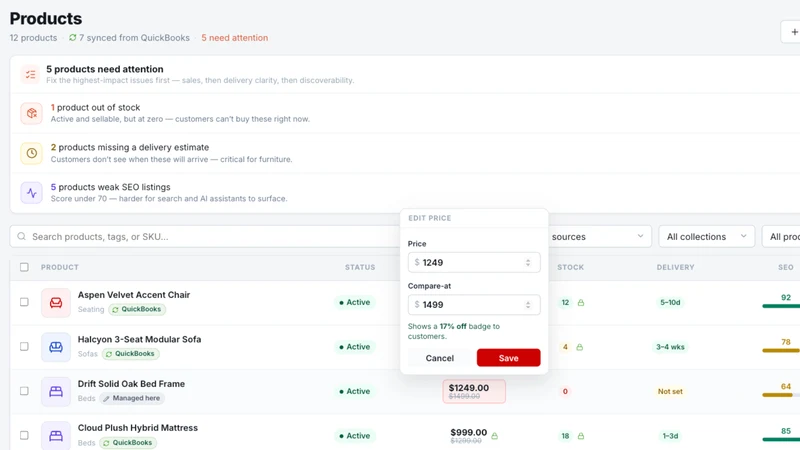Click the Aspen Velvet Accent Chair armchair thumbnail
Image resolution: width=800 pixels, height=450 pixels.
pyautogui.click(x=56, y=303)
